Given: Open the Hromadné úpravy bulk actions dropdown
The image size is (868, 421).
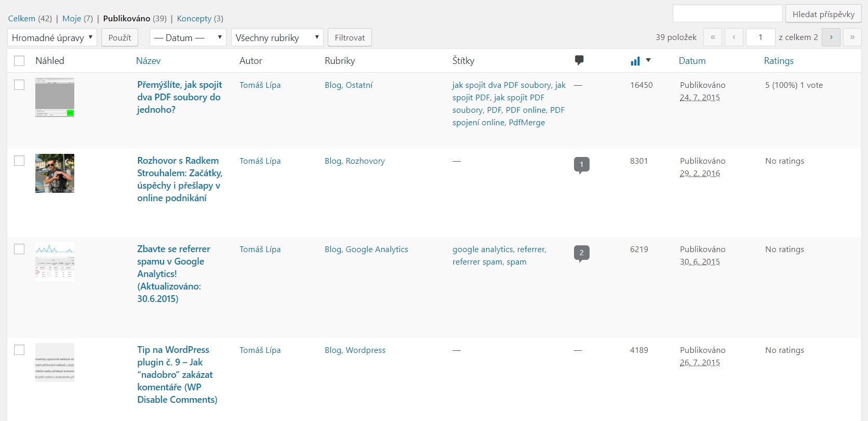Looking at the screenshot, I should point(52,37).
